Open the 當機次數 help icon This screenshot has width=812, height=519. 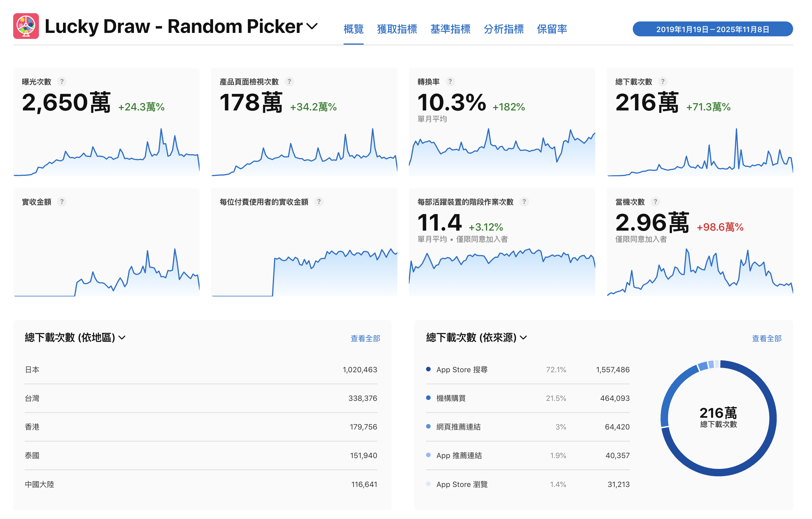pyautogui.click(x=656, y=201)
